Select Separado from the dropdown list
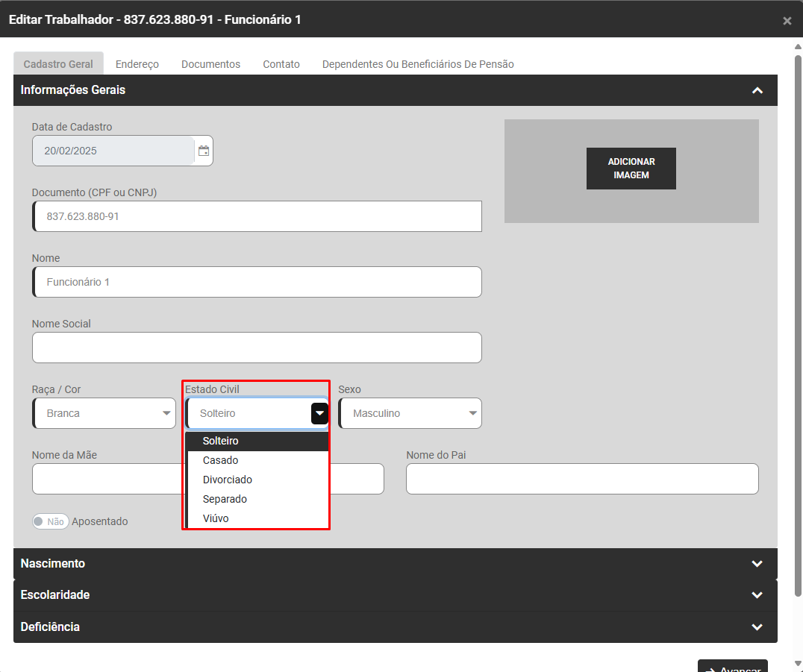Image resolution: width=803 pixels, height=672 pixels. [x=225, y=499]
